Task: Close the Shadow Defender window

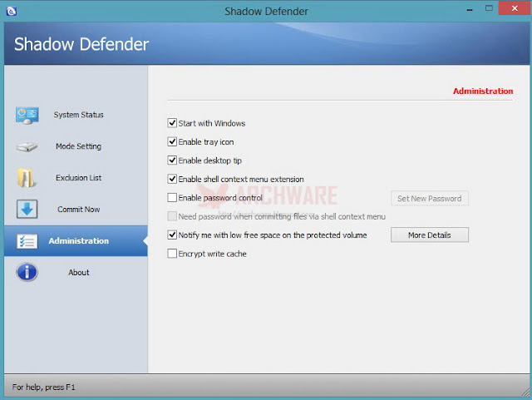Action: point(515,8)
